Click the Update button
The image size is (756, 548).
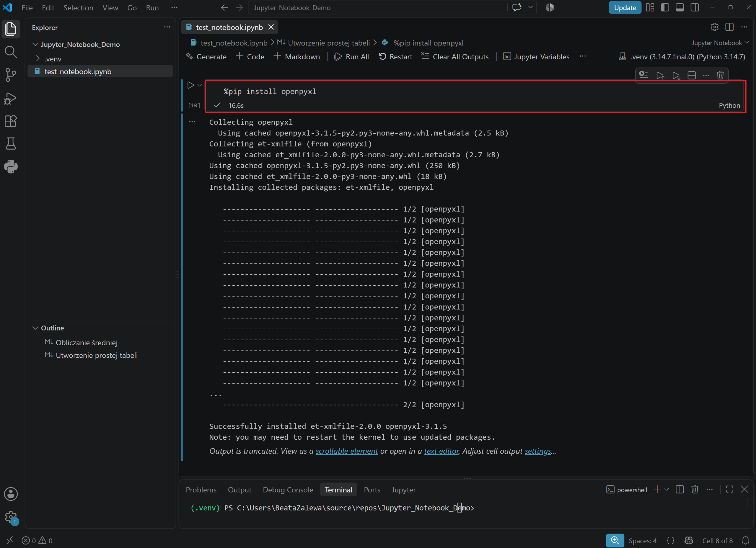point(625,8)
